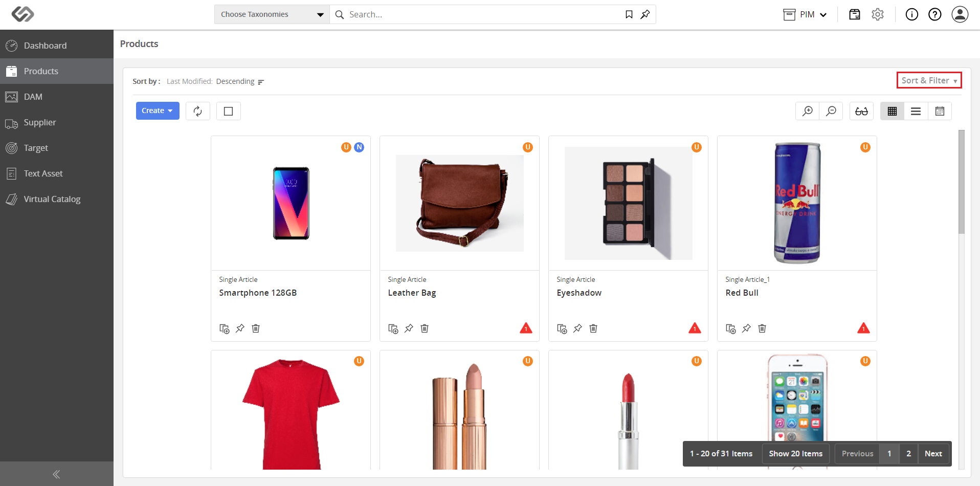
Task: Duplicate the Eyeshadow product
Action: coord(562,328)
